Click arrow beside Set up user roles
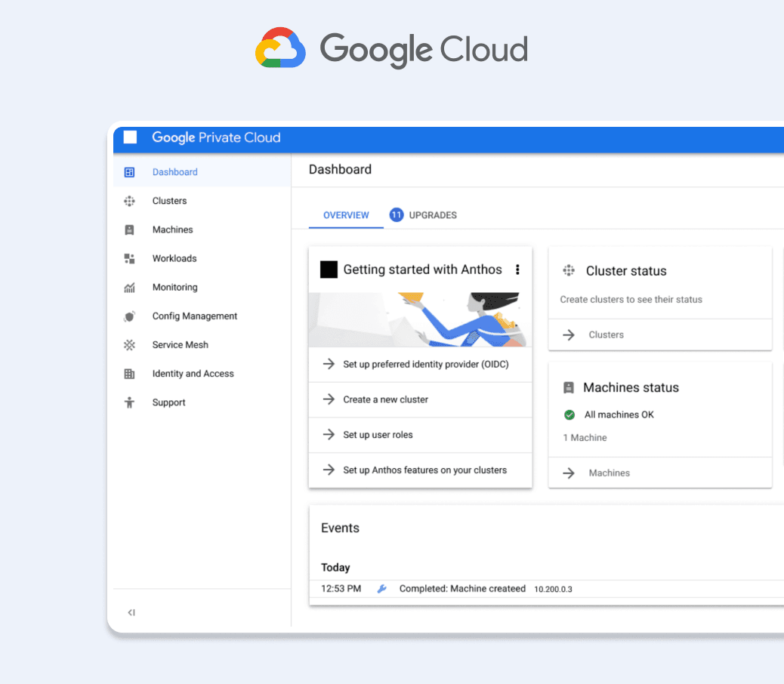This screenshot has width=784, height=684. [329, 434]
